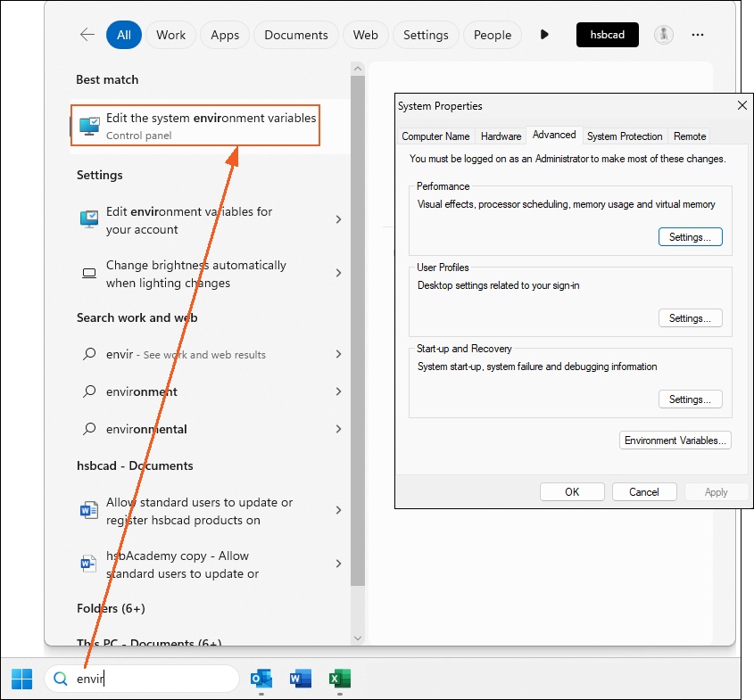Image resolution: width=754 pixels, height=700 pixels.
Task: Launch Word from the taskbar
Action: (301, 679)
